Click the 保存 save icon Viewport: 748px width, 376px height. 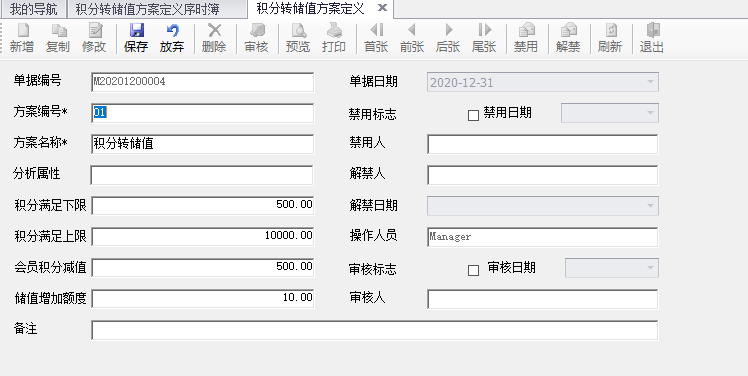coord(136,31)
